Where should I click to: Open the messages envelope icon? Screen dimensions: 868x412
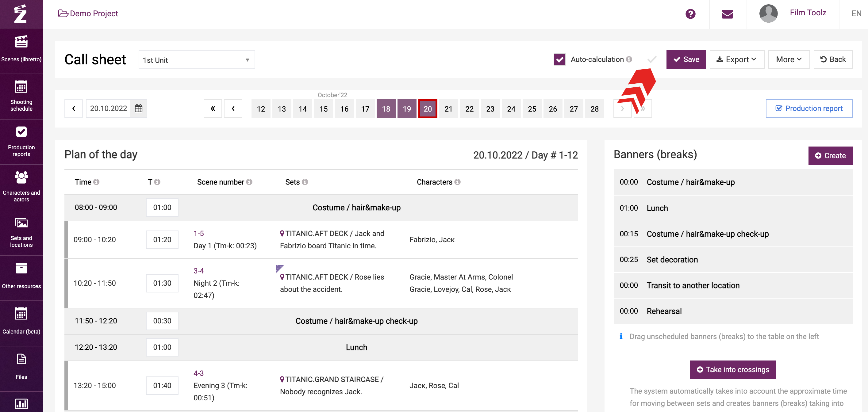(727, 14)
